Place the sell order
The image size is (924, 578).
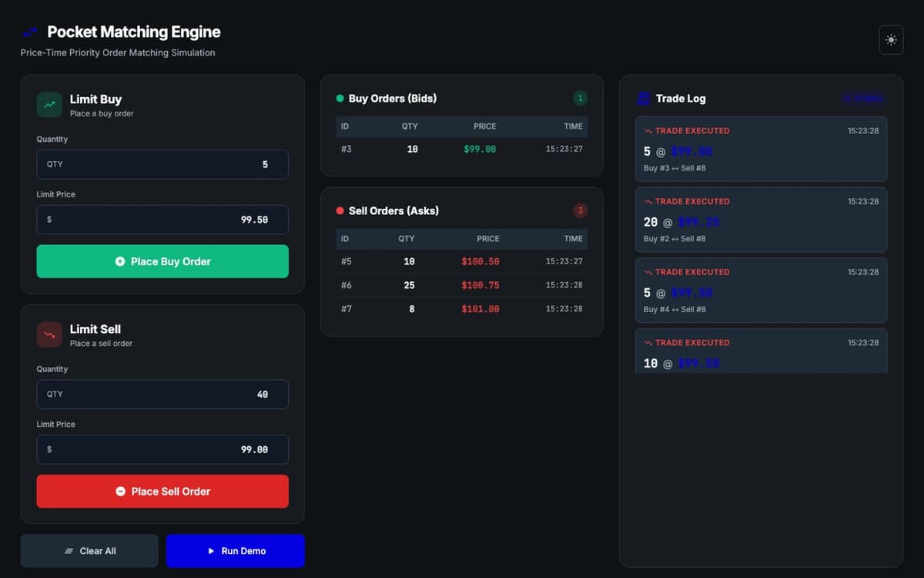click(162, 491)
